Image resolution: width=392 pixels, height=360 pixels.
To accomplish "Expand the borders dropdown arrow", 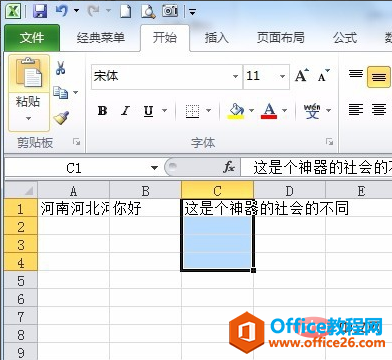I will click(209, 110).
